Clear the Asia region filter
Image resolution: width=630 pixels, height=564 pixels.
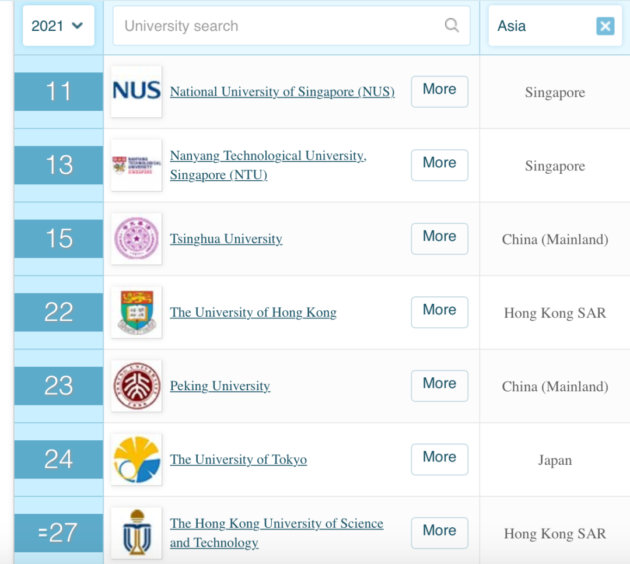coord(605,26)
